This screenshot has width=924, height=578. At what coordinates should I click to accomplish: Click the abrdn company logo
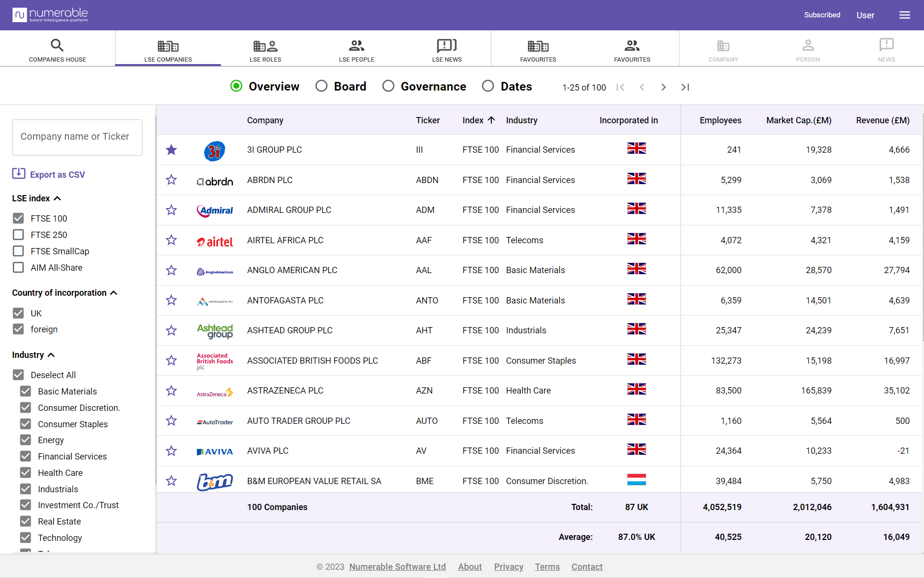point(215,182)
